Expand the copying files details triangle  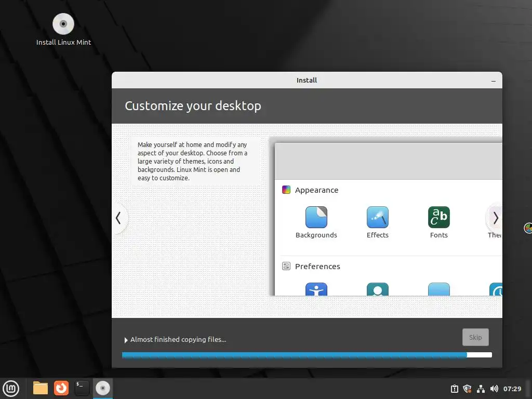(126, 340)
